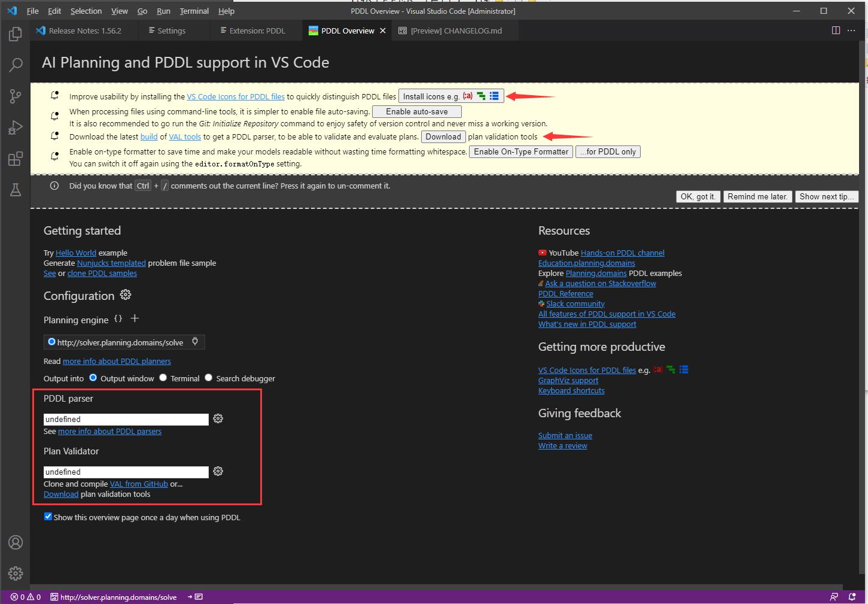The width and height of the screenshot is (868, 604).
Task: Click Enable auto-save button
Action: pyautogui.click(x=417, y=111)
